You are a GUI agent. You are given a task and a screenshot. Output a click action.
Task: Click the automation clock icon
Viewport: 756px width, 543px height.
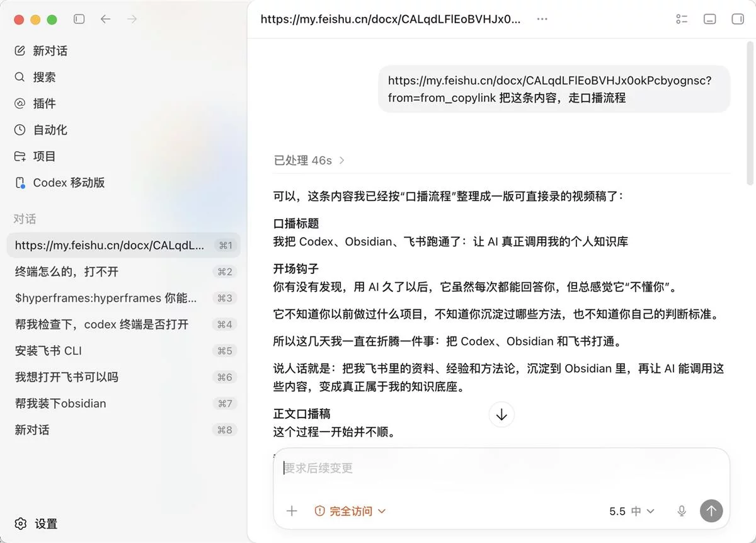tap(20, 130)
